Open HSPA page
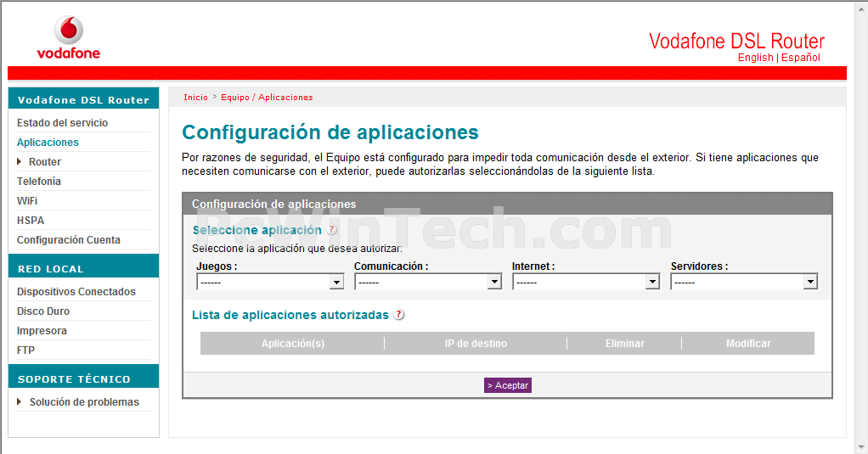This screenshot has height=454, width=868. [x=31, y=220]
